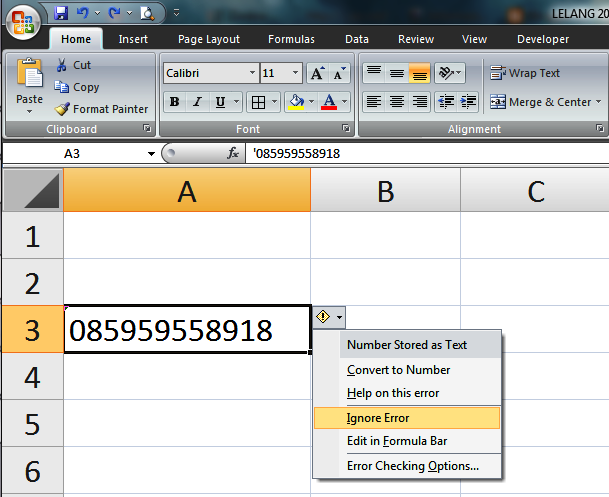Open the Orientation text rotation button

pos(449,73)
